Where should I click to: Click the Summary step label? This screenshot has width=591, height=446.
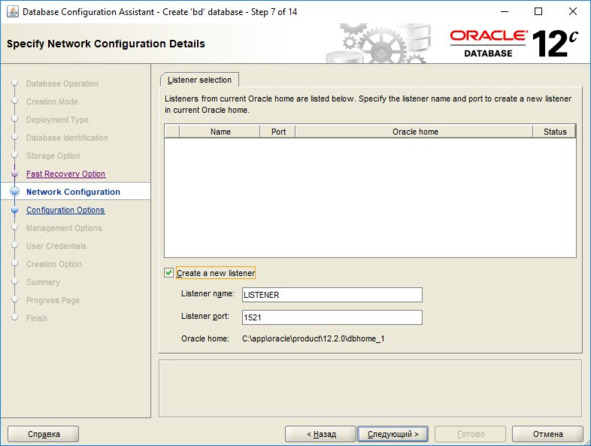coord(43,282)
